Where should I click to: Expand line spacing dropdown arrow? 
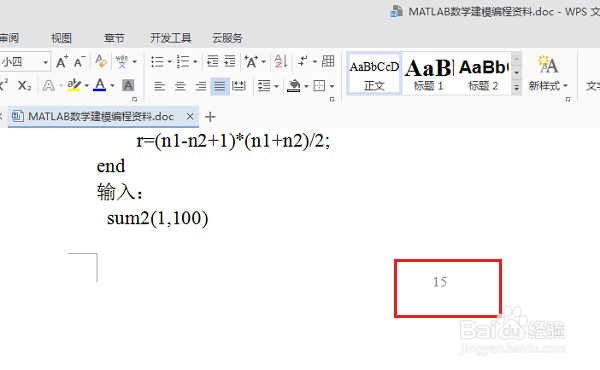(276, 86)
